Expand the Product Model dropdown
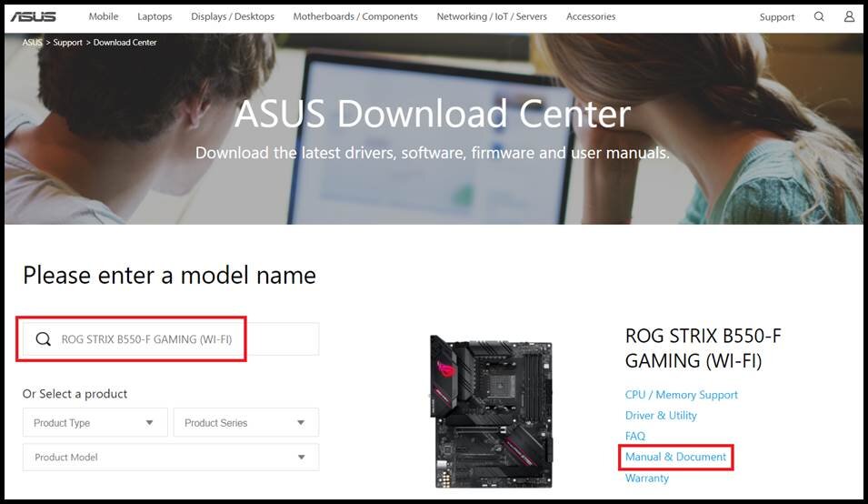This screenshot has width=868, height=504. (x=171, y=457)
